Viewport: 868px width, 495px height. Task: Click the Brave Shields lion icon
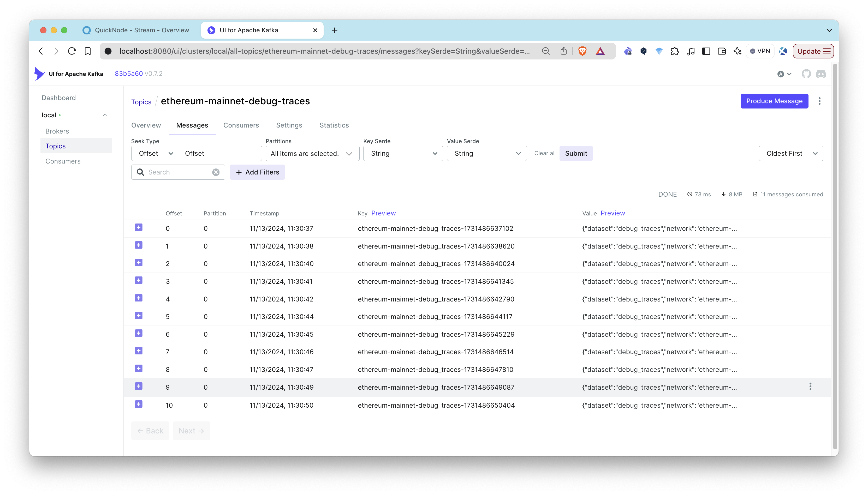pos(582,51)
